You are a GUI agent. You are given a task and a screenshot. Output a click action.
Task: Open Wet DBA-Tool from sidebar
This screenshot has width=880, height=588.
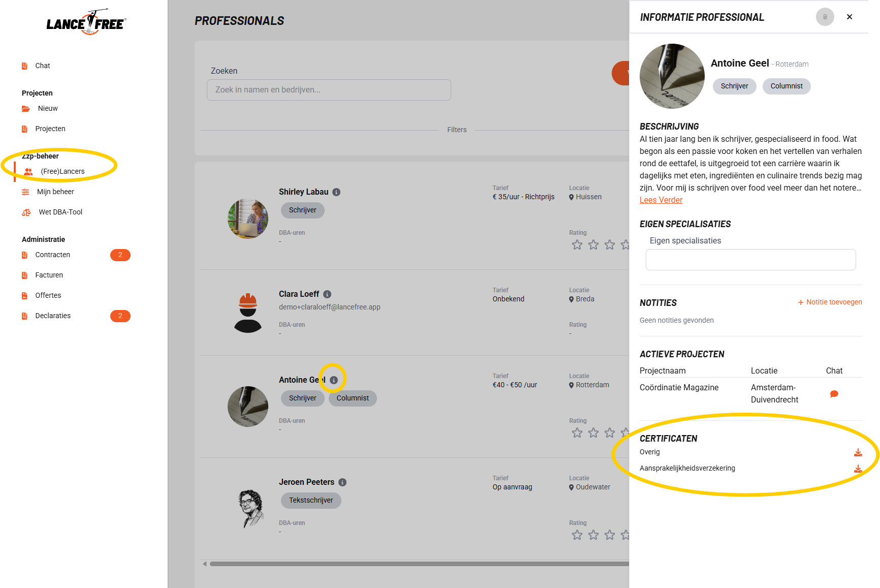point(60,212)
